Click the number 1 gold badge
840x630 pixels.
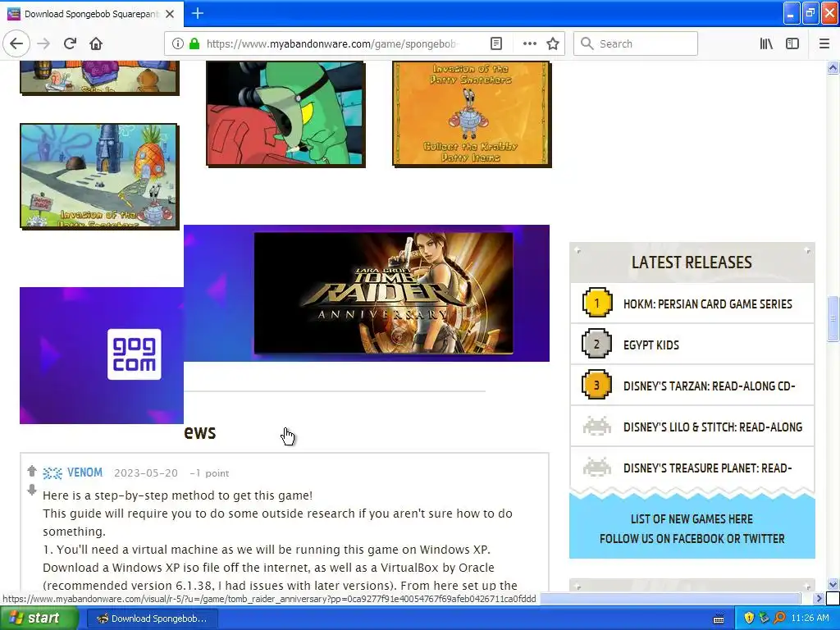pyautogui.click(x=597, y=303)
